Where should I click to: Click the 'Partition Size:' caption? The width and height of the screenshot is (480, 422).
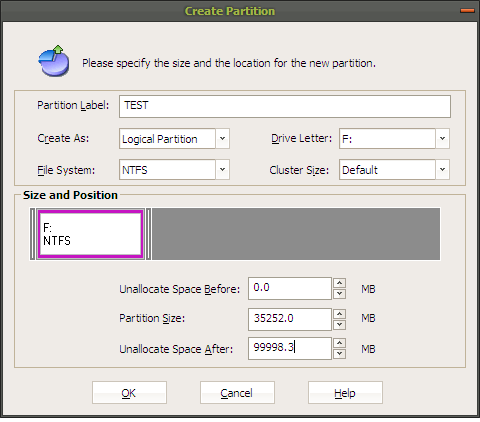point(152,318)
